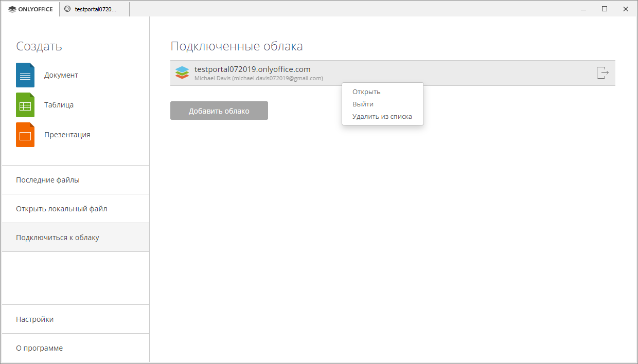
Task: Click the portal tab's loading icon
Action: tap(67, 9)
